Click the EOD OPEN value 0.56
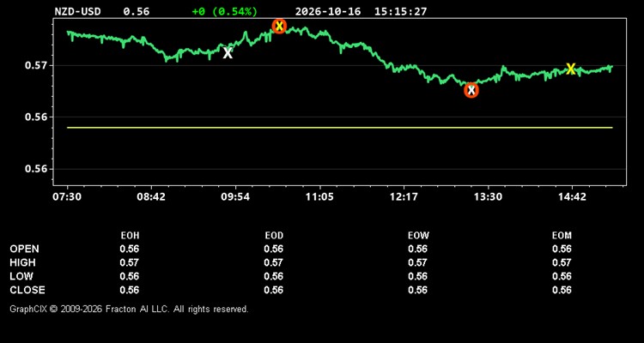The width and height of the screenshot is (644, 343). (274, 249)
